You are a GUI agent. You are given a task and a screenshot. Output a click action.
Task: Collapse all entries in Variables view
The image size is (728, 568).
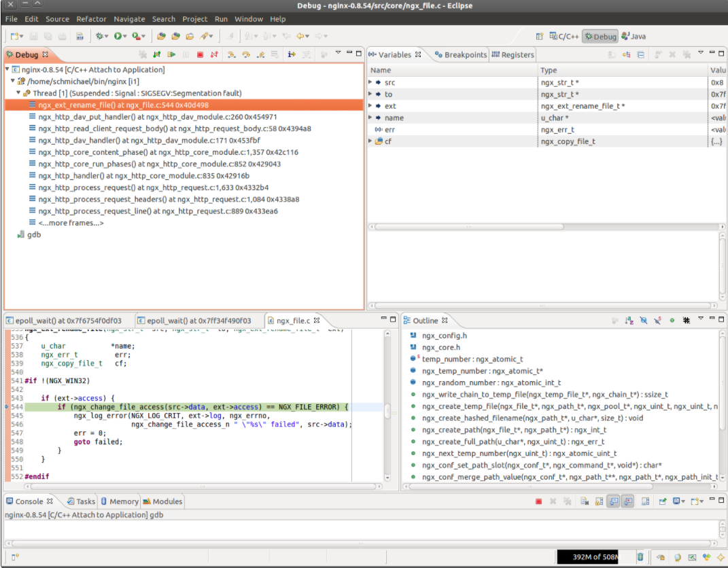click(x=641, y=54)
